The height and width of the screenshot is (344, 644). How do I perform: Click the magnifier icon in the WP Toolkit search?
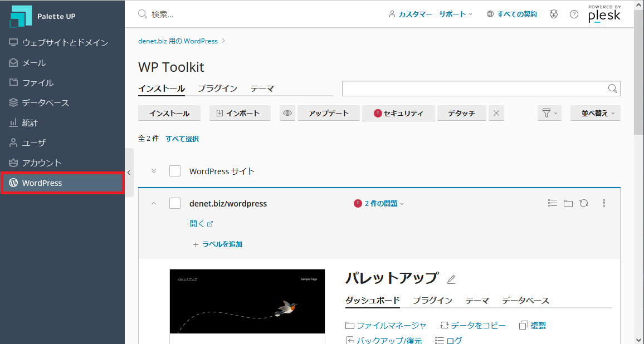(x=612, y=89)
